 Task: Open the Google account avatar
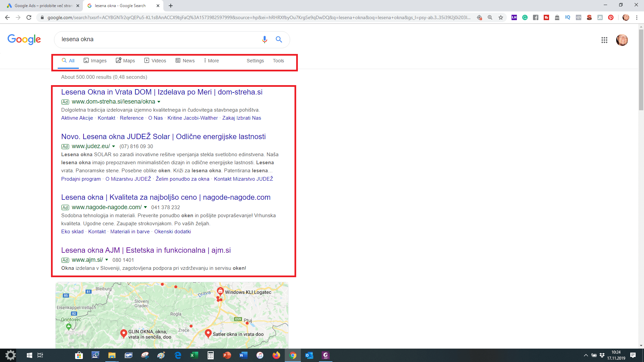pos(622,40)
